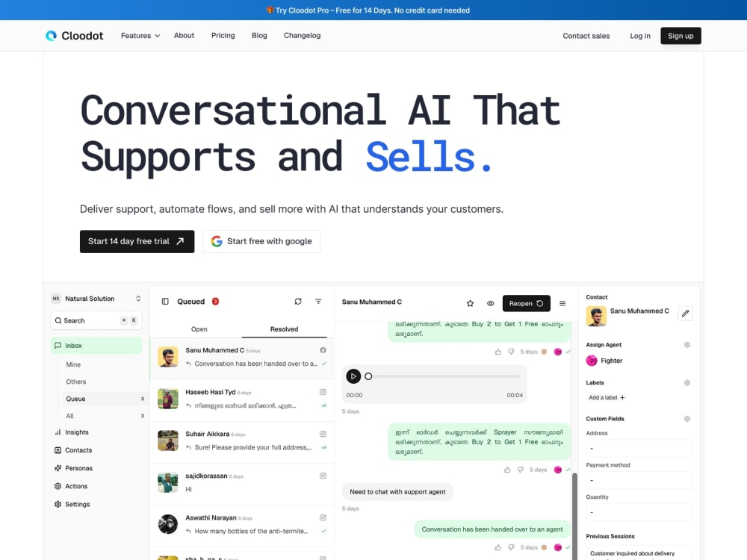Dislike the handed over to agent message

click(511, 547)
